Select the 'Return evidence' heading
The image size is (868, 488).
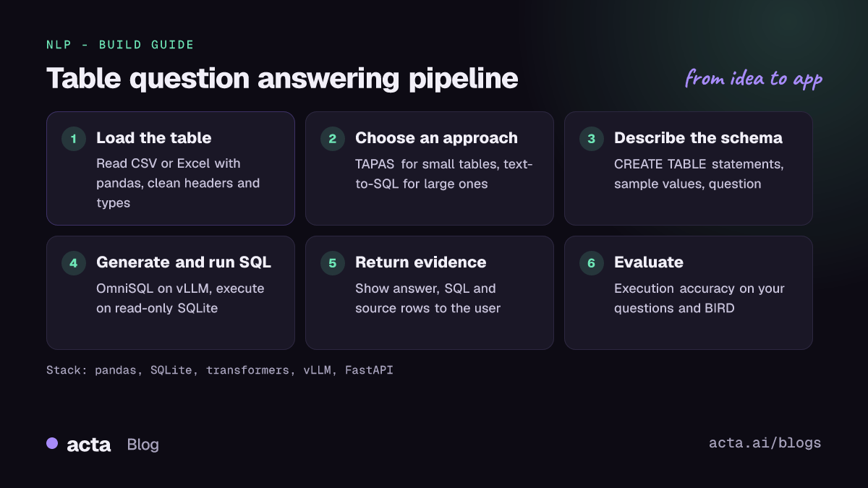click(x=420, y=262)
